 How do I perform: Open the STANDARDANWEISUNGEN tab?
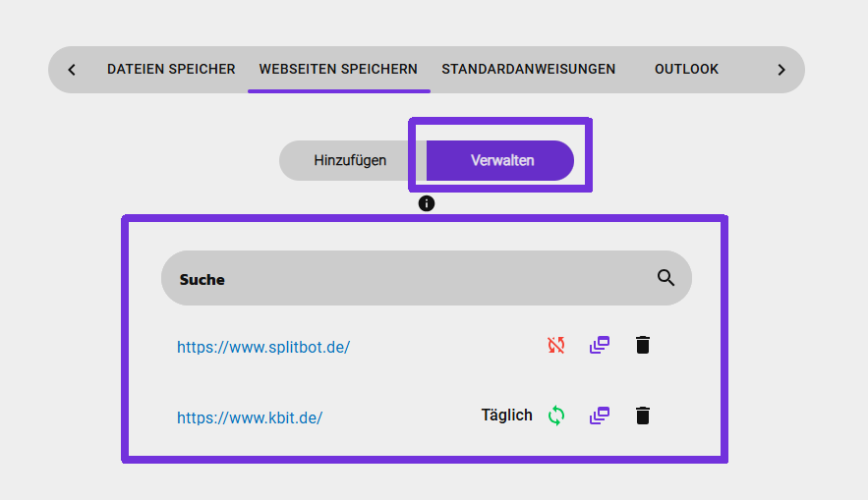tap(528, 69)
